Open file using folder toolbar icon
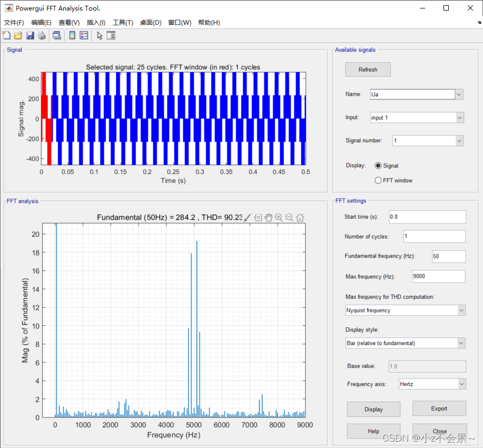 click(x=18, y=35)
